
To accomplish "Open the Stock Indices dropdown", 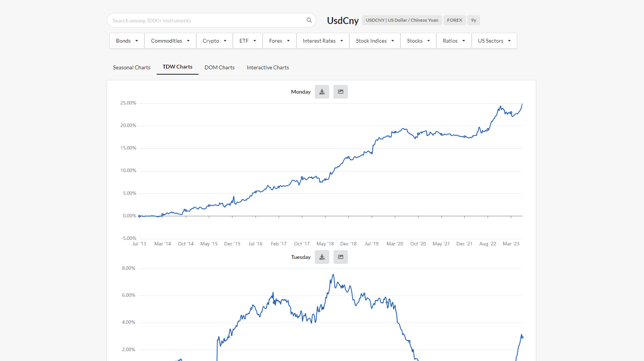I will click(375, 40).
